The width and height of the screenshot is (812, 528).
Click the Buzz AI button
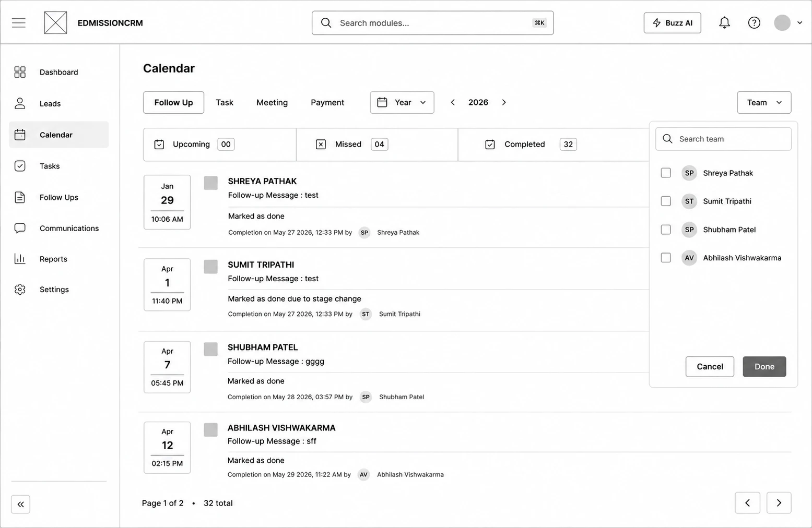click(x=672, y=23)
